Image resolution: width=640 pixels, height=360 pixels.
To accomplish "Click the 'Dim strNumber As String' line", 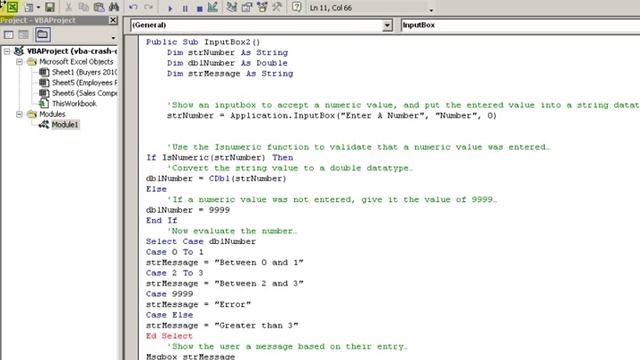I will (227, 53).
